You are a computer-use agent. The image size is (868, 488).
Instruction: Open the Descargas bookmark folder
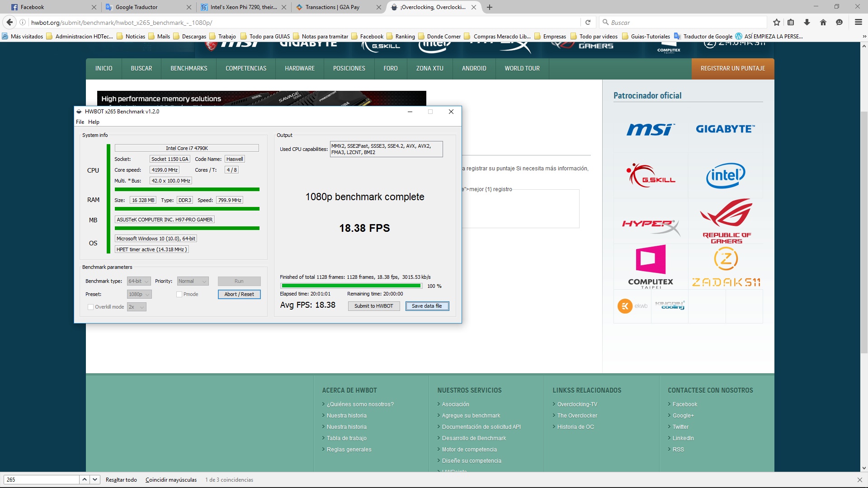189,37
